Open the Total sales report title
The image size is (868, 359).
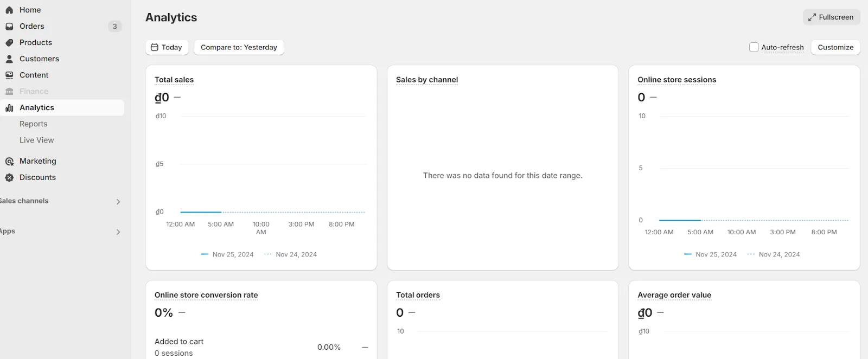(x=174, y=80)
